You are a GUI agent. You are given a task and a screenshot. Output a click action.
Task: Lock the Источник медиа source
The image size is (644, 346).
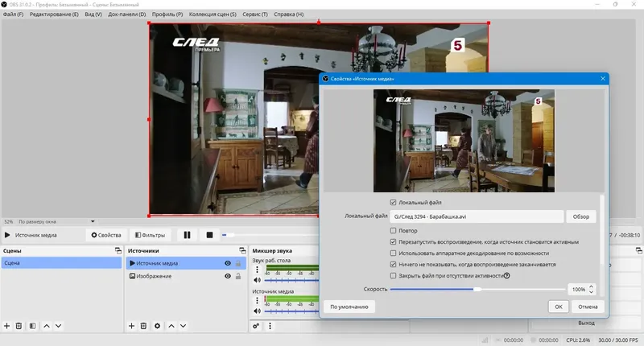click(x=238, y=263)
